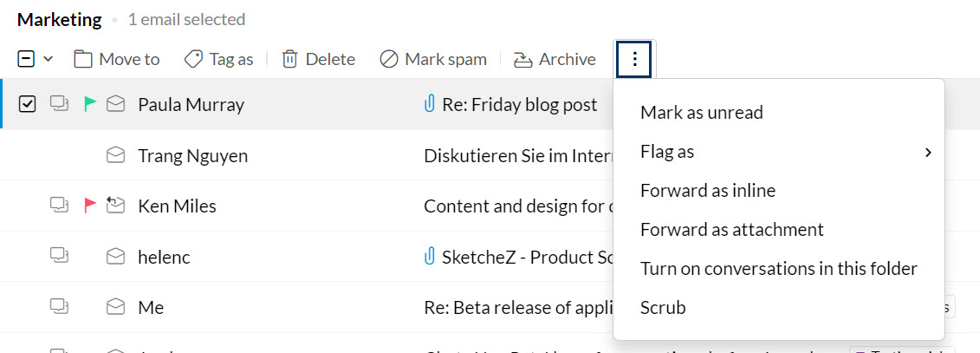Click green flag on Paula Murray email
The image size is (980, 353).
(x=89, y=104)
